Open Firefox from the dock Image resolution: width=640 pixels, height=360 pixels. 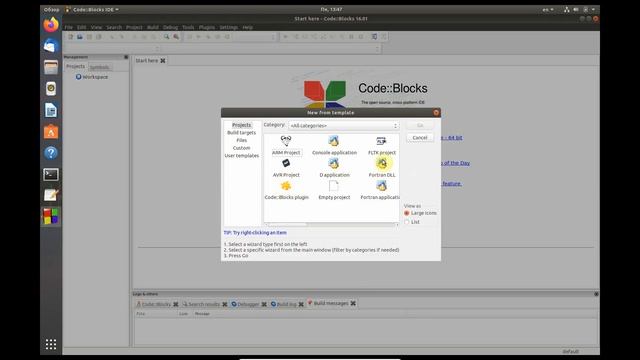pyautogui.click(x=51, y=24)
